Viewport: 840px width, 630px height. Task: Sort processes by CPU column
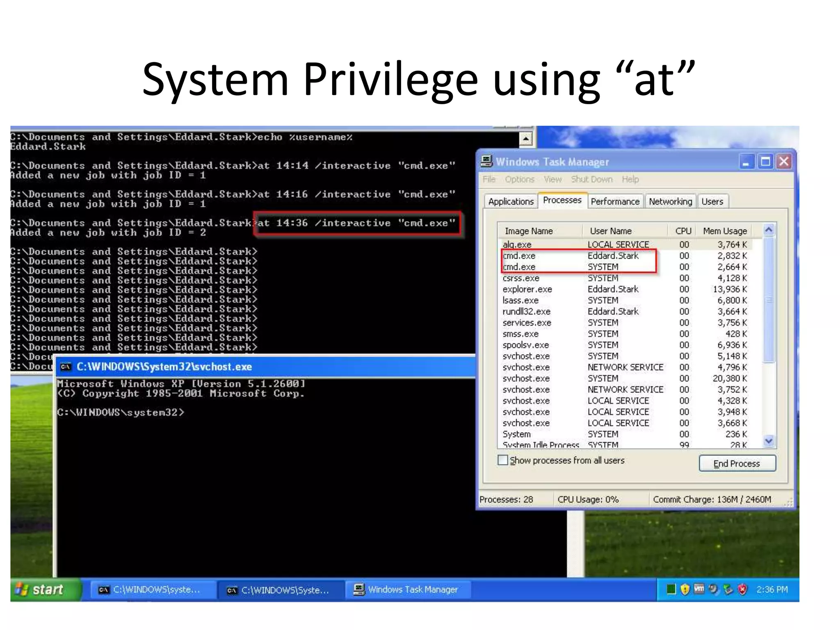coord(683,231)
